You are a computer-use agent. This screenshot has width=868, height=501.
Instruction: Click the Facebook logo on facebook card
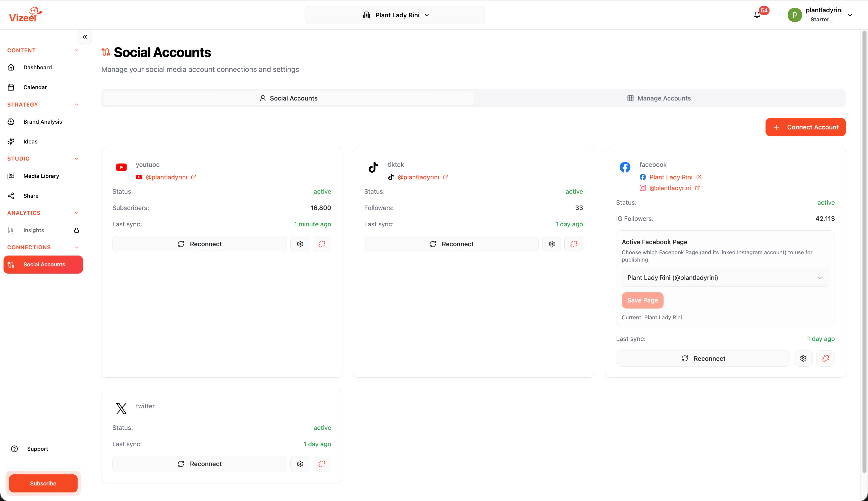(625, 167)
